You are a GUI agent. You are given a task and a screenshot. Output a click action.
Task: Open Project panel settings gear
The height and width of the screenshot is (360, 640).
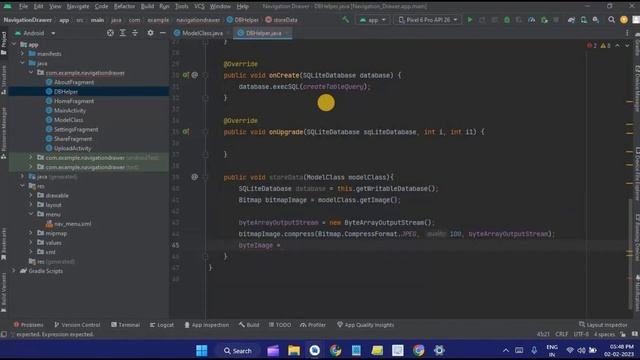(x=150, y=33)
